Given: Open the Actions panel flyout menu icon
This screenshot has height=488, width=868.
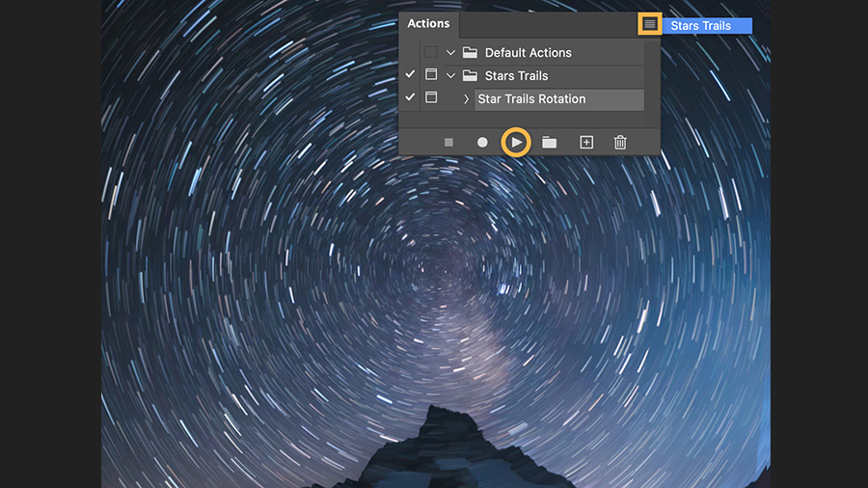Looking at the screenshot, I should click(x=649, y=24).
